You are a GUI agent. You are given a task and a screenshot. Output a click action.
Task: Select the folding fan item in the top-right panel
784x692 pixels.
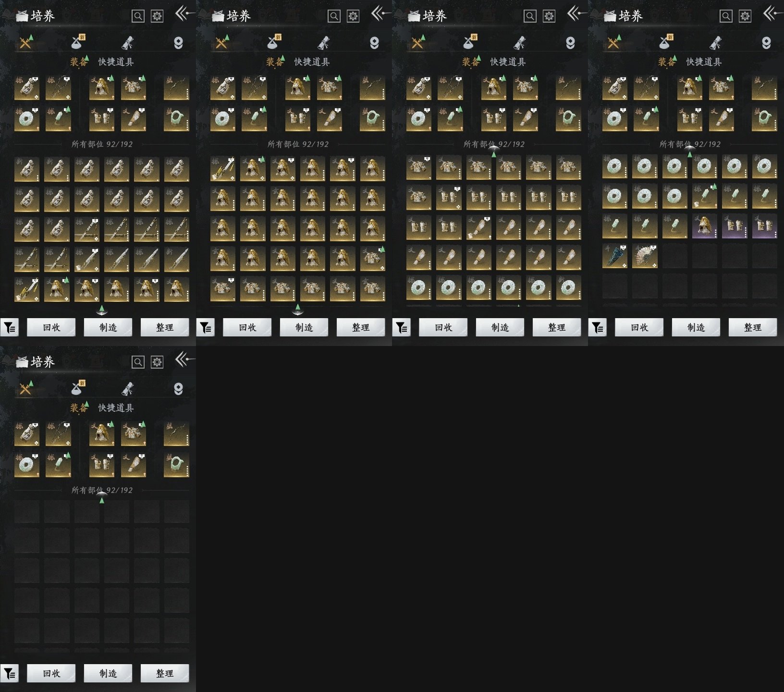645,256
